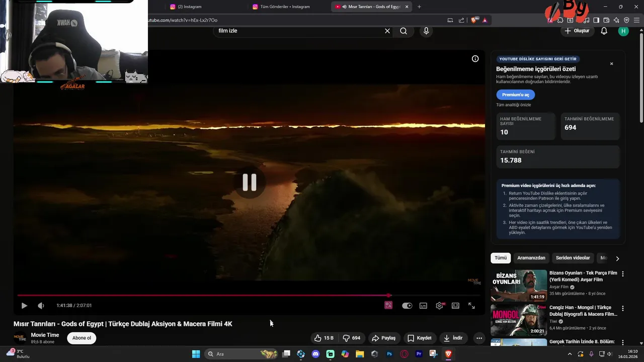The width and height of the screenshot is (644, 362).
Task: Select the 'Tümü' filter chip
Action: [x=501, y=258]
